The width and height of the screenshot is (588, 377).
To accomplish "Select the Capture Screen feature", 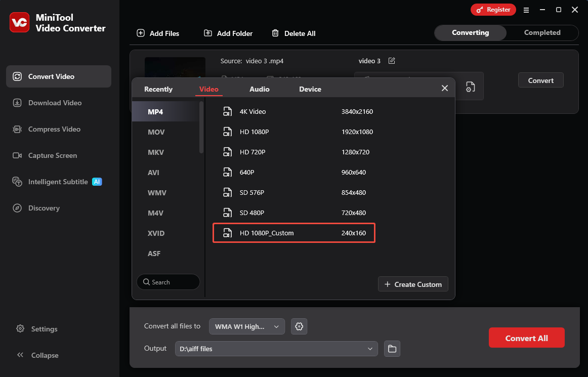I will [x=52, y=155].
